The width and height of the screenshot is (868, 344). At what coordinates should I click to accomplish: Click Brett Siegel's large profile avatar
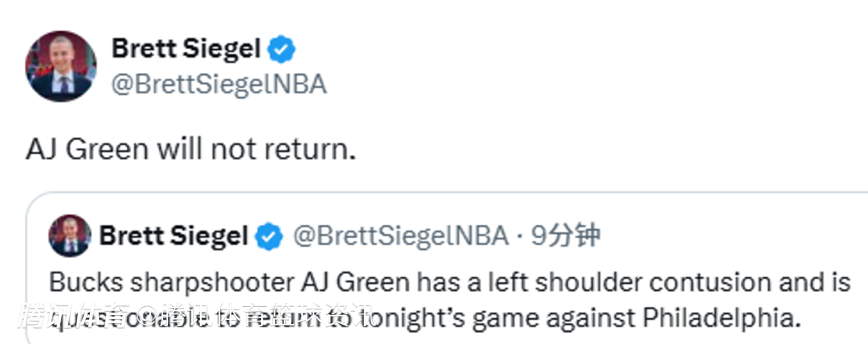pos(61,67)
